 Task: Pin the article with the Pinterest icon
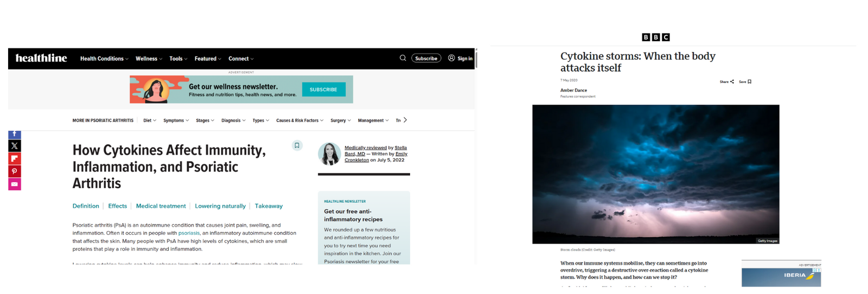pyautogui.click(x=15, y=171)
